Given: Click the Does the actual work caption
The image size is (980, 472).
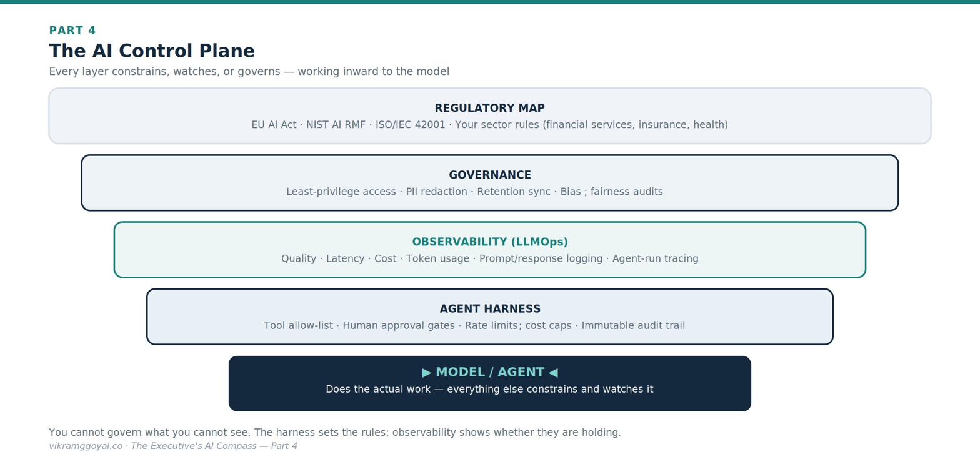Looking at the screenshot, I should pos(489,390).
